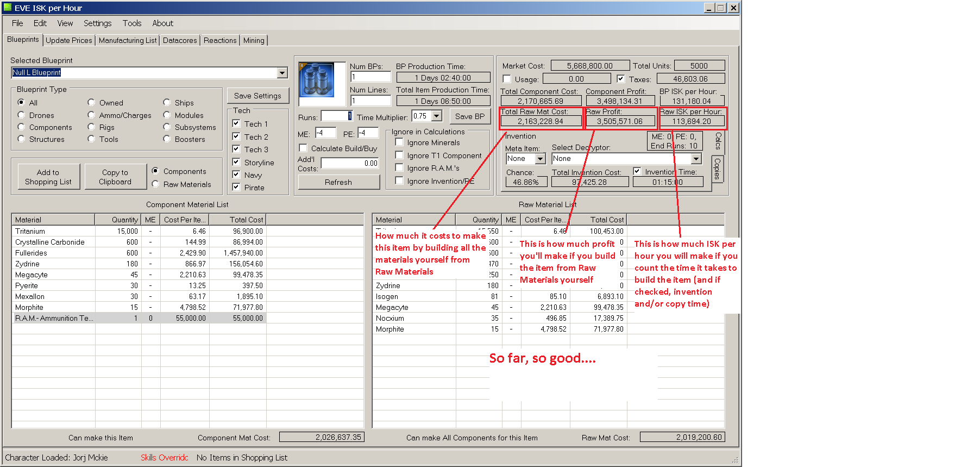Uncheck the Storyline checkbox
The image size is (980, 467).
(x=236, y=162)
